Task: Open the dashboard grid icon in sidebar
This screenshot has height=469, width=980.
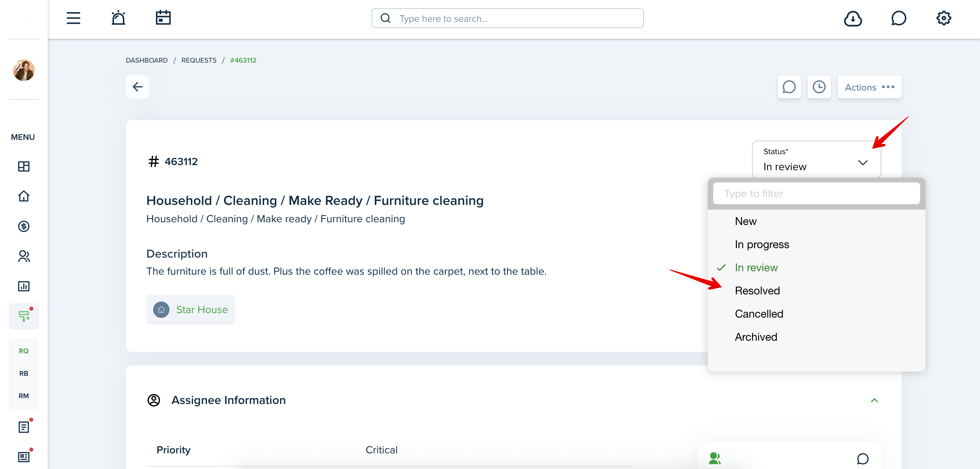Action: (x=23, y=166)
